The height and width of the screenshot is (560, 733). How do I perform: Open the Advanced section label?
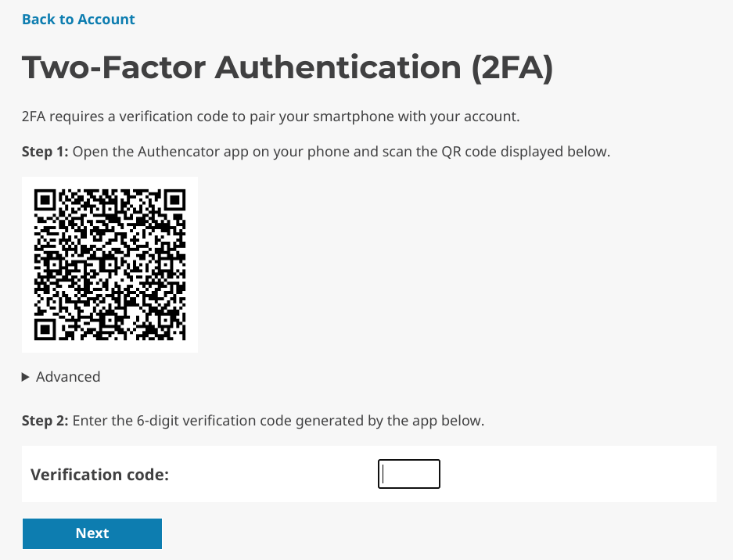[68, 377]
